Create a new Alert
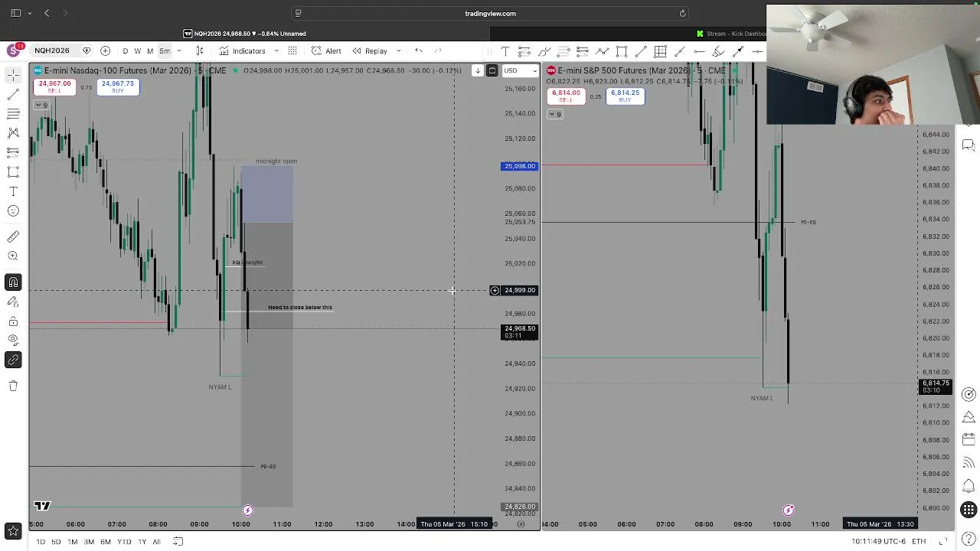This screenshot has height=551, width=980. (327, 51)
